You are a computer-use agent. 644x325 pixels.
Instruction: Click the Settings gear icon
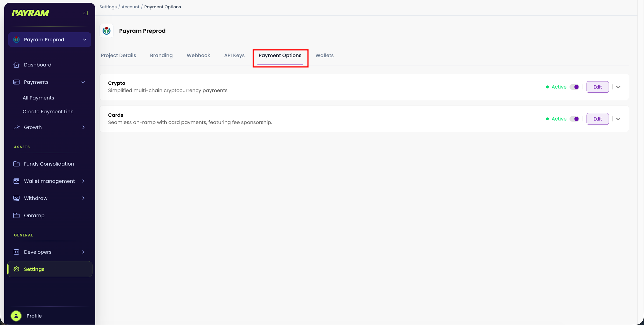[x=16, y=269]
